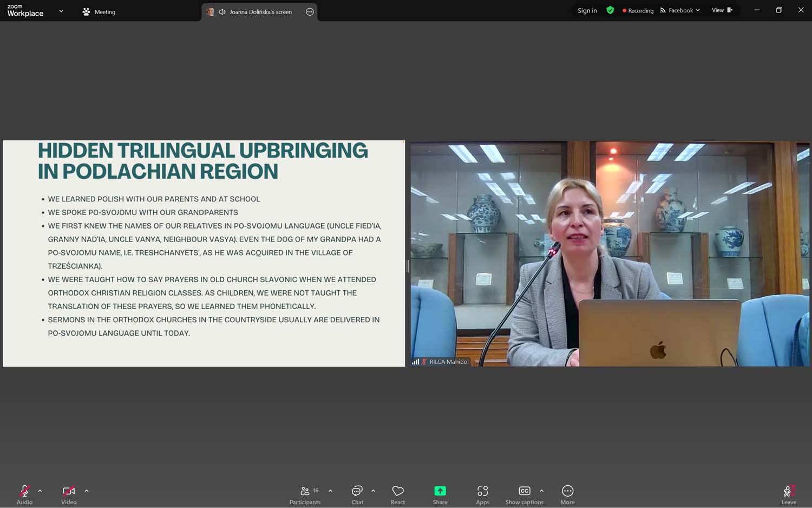812x508 pixels.
Task: Expand video settings arrow
Action: coord(87,491)
